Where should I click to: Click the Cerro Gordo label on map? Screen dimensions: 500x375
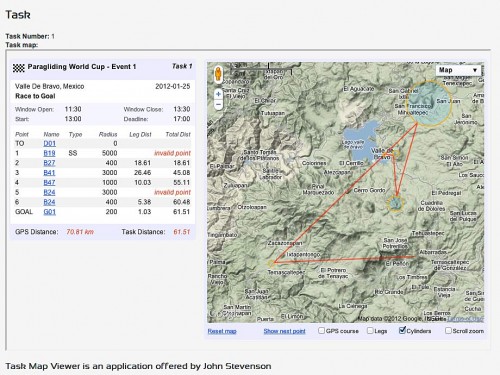(369, 190)
